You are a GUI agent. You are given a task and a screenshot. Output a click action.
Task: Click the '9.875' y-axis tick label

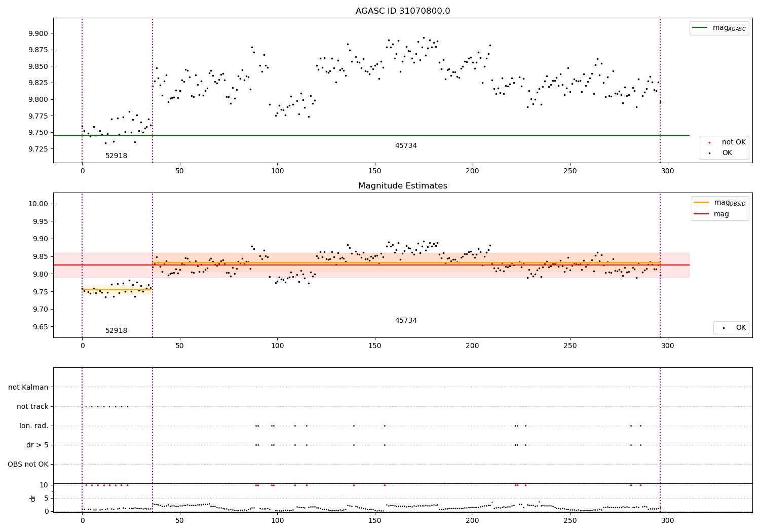click(38, 50)
